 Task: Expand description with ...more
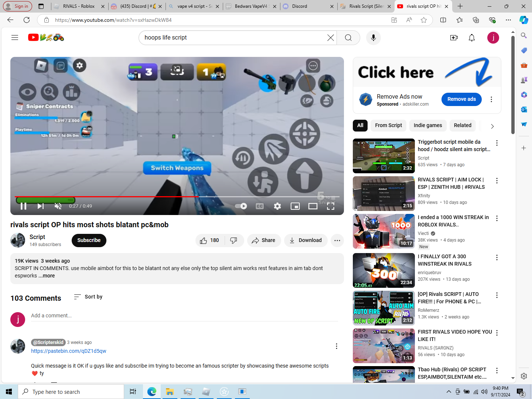tap(47, 276)
